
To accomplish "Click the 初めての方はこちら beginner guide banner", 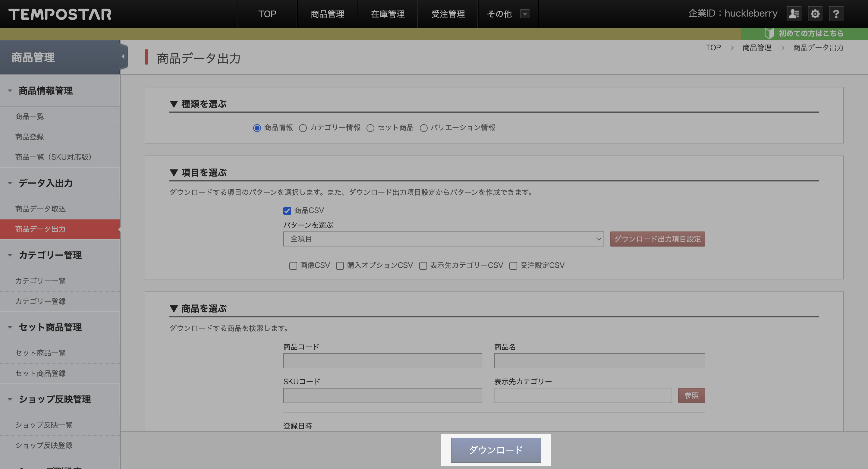I will [x=804, y=33].
